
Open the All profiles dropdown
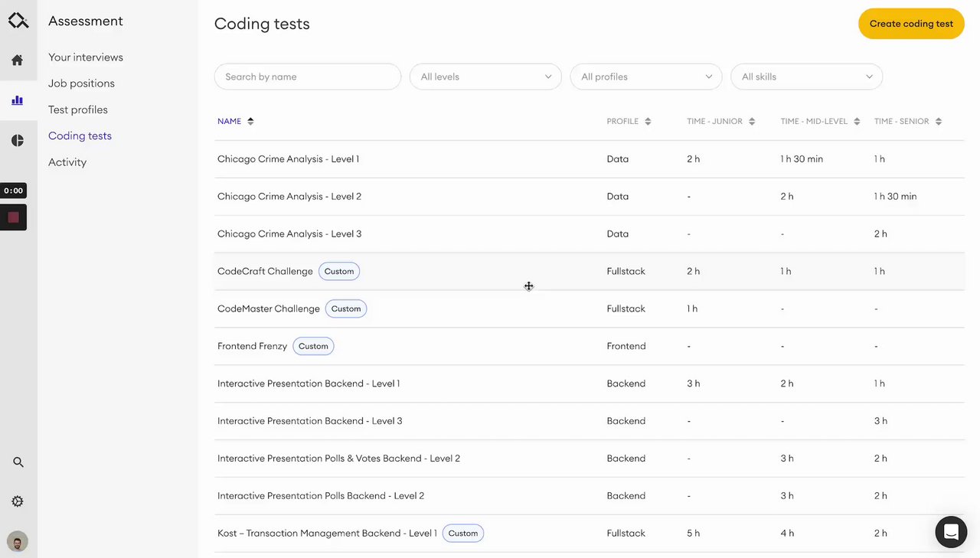coord(645,77)
